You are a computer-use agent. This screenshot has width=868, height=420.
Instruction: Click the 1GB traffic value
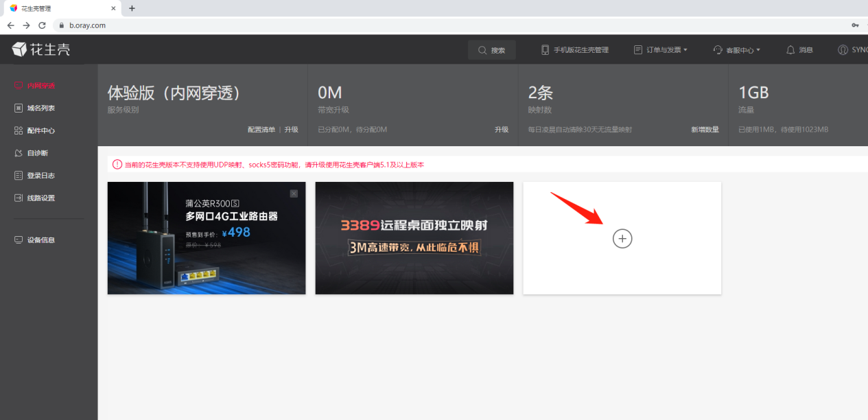coord(753,93)
